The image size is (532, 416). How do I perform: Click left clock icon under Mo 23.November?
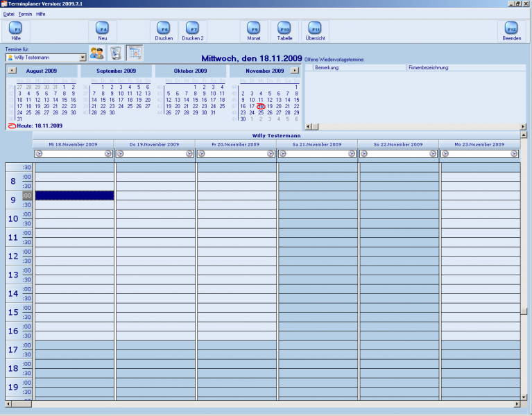tap(445, 154)
